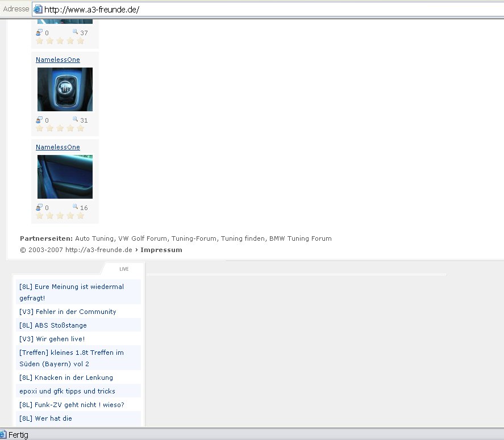Rate the gear shift photo with the fifth star
The image size is (504, 440).
click(81, 128)
